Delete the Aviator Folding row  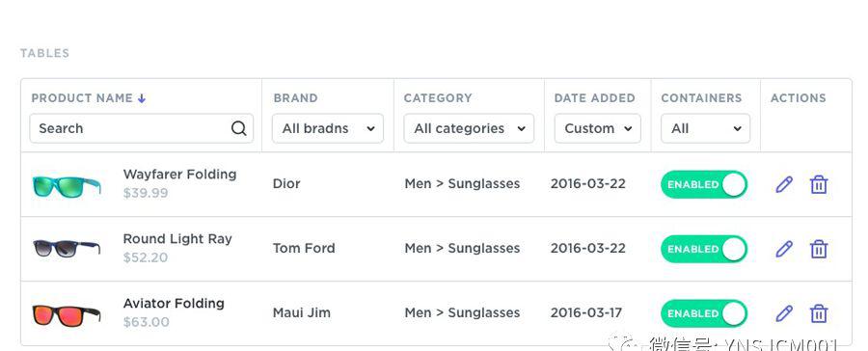click(819, 313)
